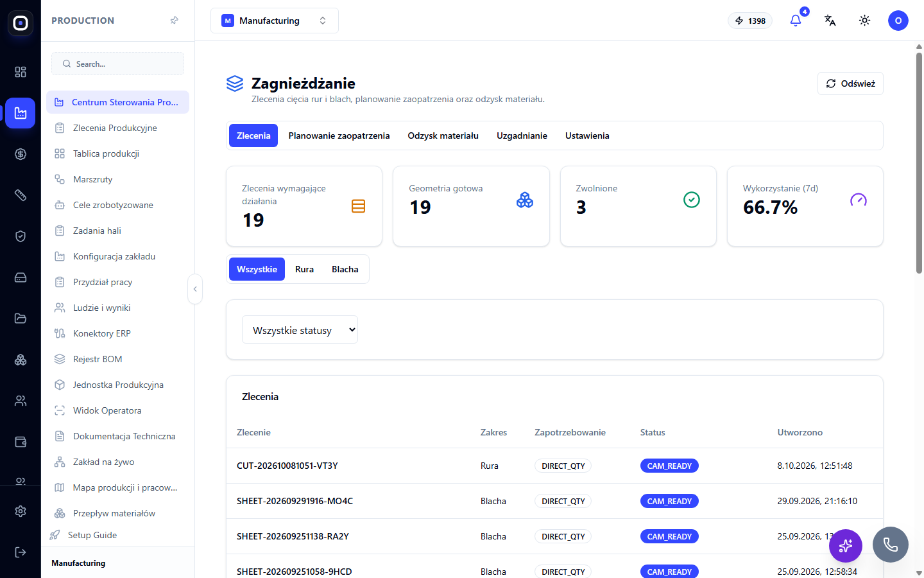
Task: Click the page vertical scrollbar
Action: [919, 163]
